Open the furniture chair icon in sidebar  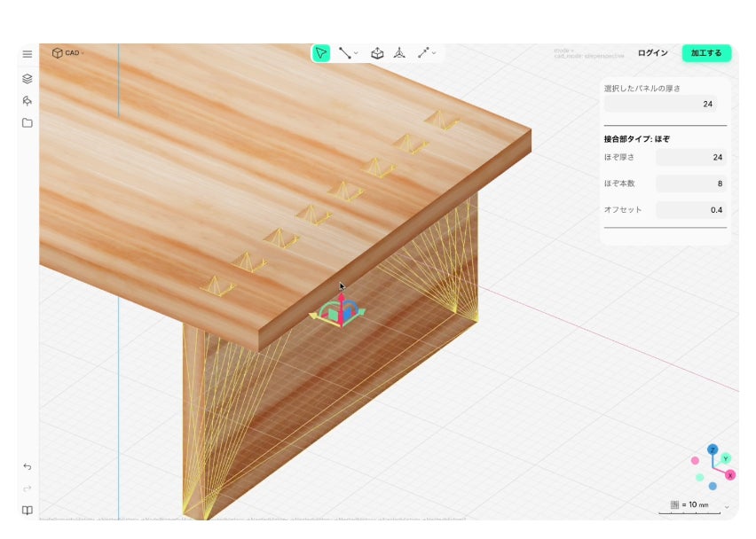pos(28,100)
